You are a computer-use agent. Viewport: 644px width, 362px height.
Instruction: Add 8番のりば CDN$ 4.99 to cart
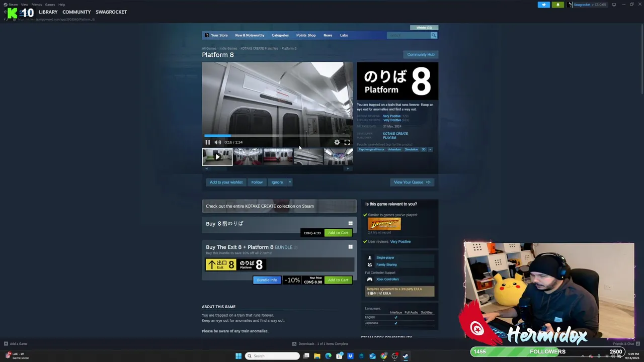(x=338, y=233)
